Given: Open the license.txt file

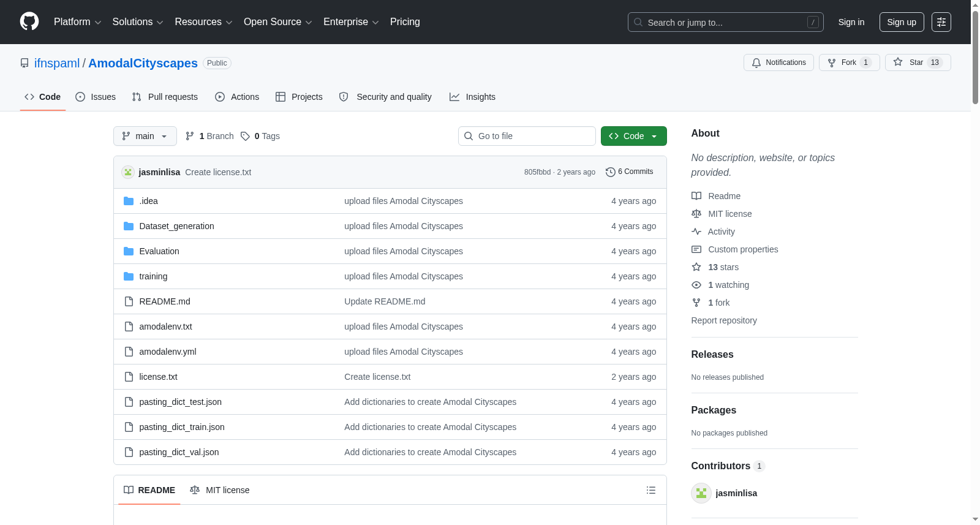Looking at the screenshot, I should (158, 377).
